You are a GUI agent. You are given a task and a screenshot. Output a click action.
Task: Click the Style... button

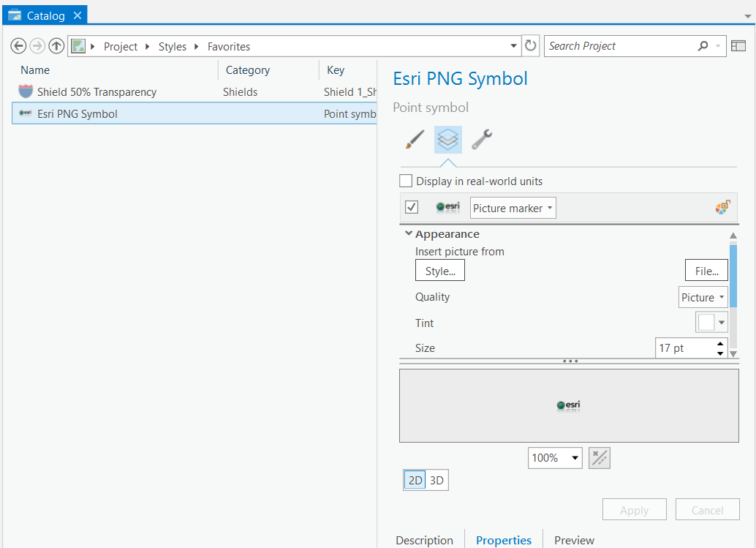point(439,271)
